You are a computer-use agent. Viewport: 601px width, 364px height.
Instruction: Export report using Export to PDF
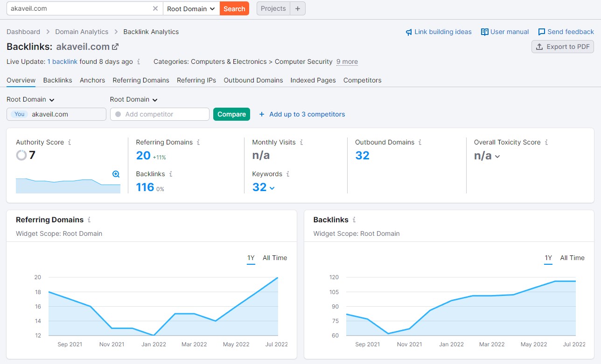[x=563, y=47]
